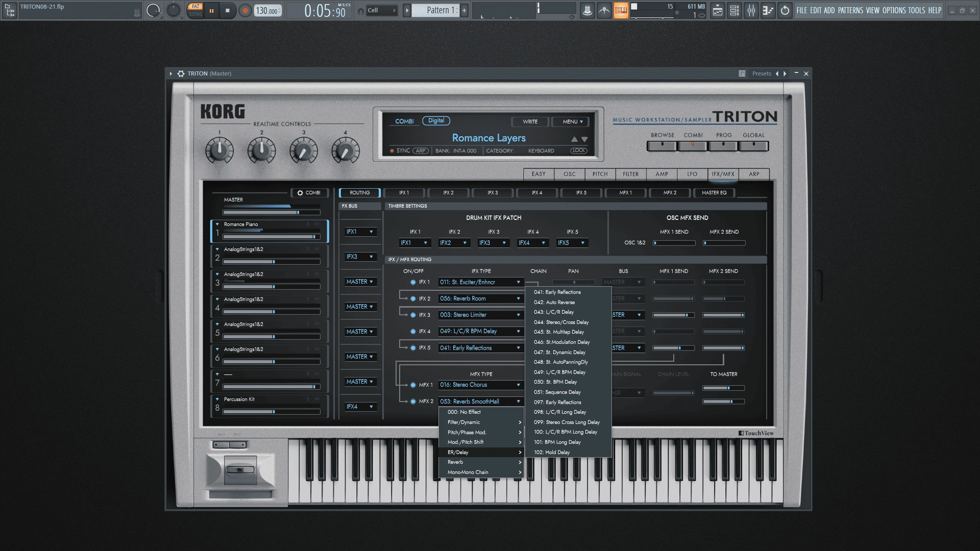Image resolution: width=980 pixels, height=551 pixels.
Task: Click the record button in the transport
Action: [x=245, y=10]
